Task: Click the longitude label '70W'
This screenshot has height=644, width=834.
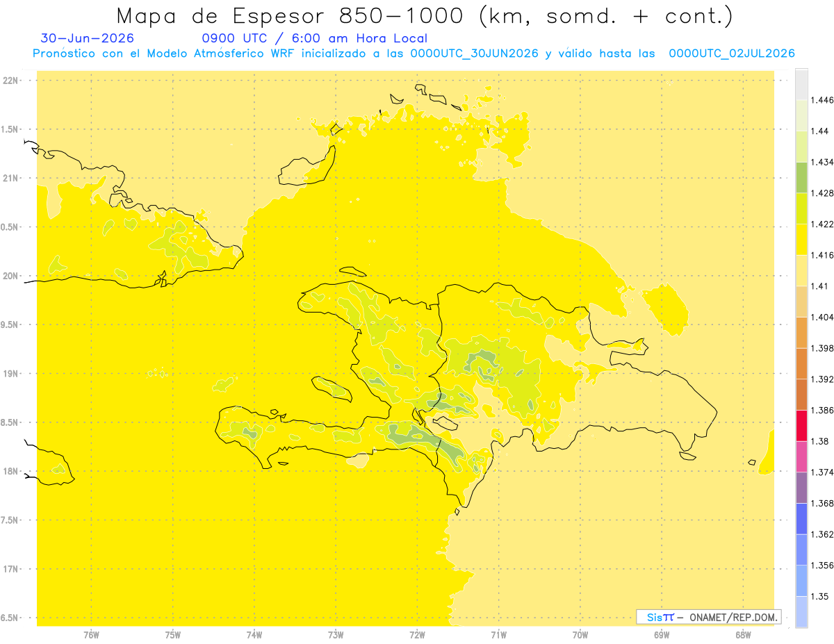Action: click(580, 634)
